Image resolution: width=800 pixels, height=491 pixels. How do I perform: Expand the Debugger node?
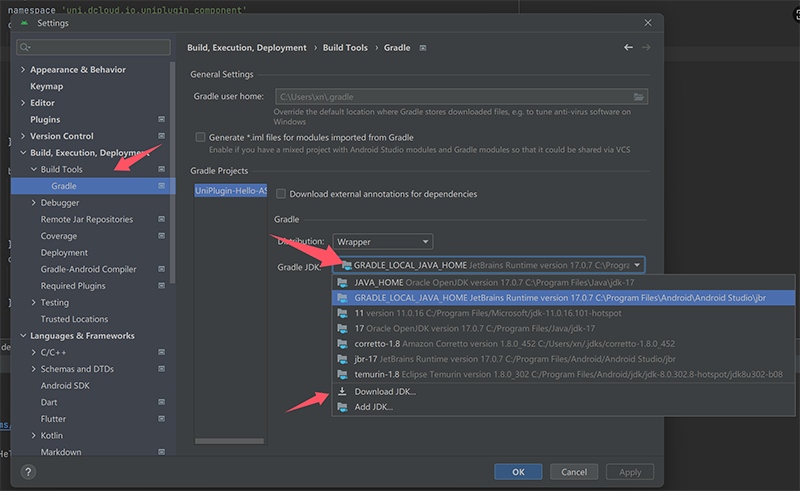(x=34, y=203)
